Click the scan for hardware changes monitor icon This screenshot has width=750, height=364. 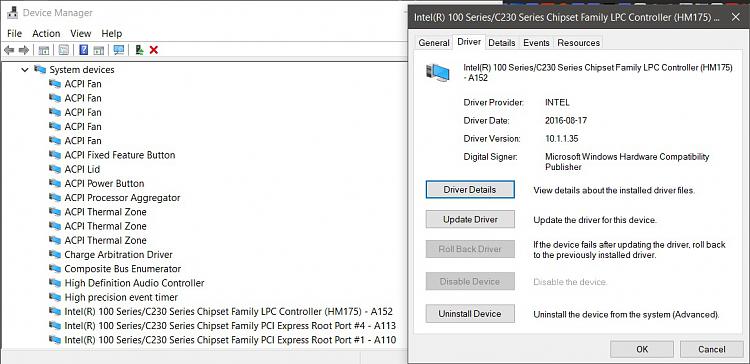coord(119,50)
